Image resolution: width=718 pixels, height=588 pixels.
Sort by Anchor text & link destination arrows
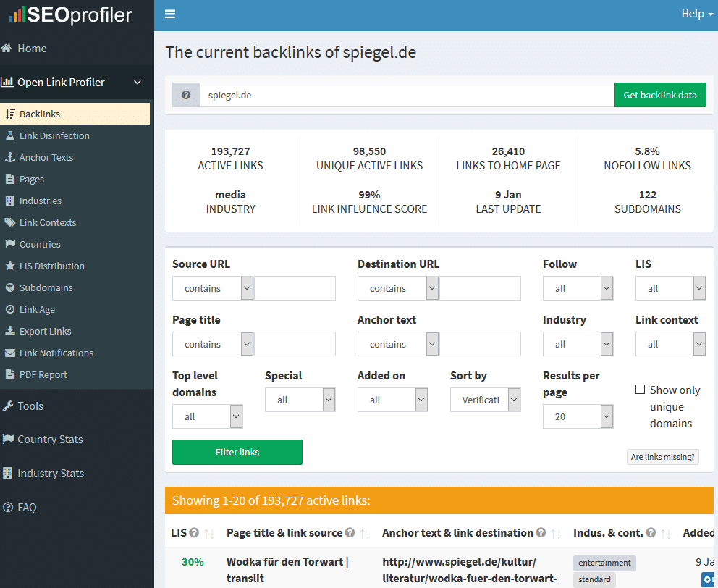click(556, 534)
